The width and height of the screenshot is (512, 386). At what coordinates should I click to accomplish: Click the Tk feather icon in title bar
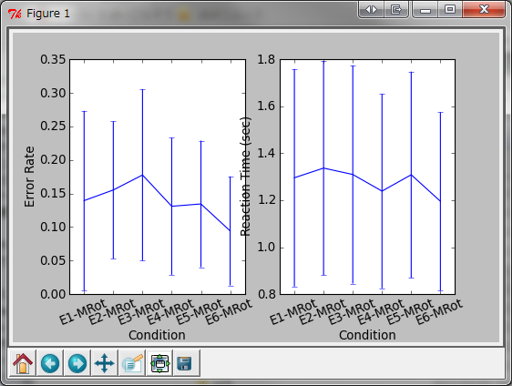(15, 14)
